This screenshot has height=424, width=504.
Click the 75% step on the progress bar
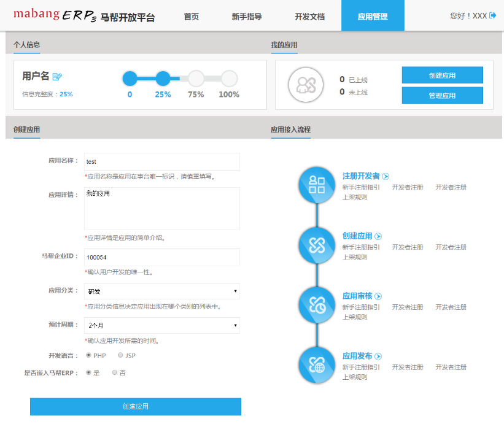tap(196, 79)
